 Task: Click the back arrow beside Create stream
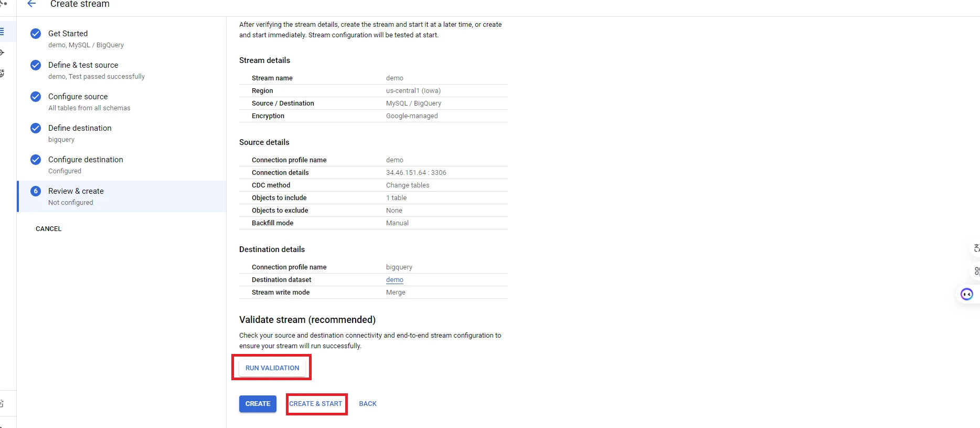31,4
